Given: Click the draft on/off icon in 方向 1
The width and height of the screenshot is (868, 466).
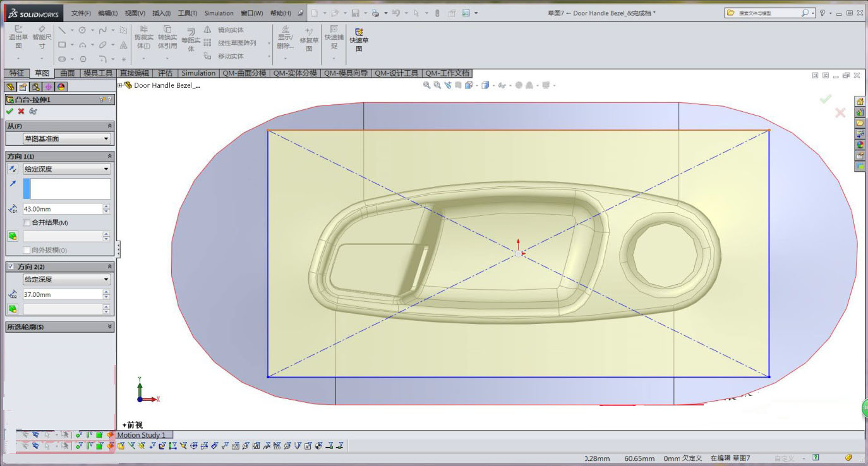Looking at the screenshot, I should 13,236.
